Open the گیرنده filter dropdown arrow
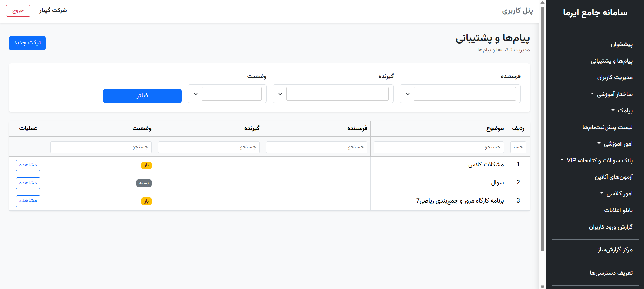 click(280, 94)
